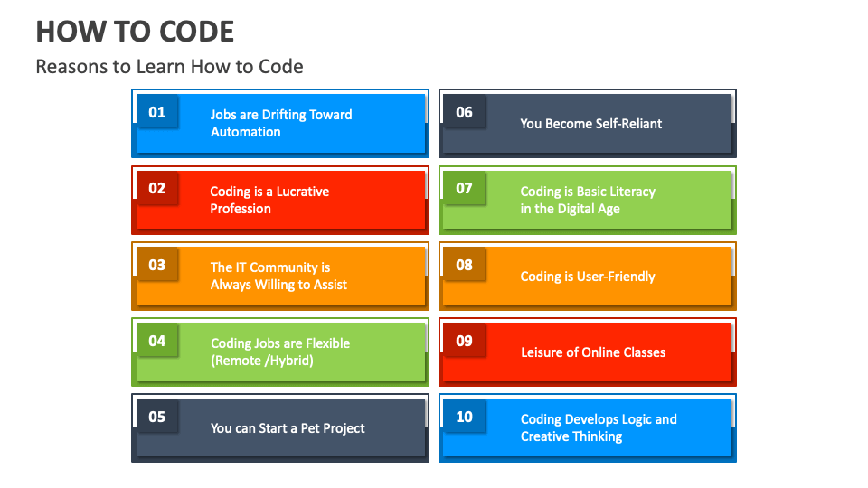Select 'Coding is Basic Literacy' text

tap(588, 192)
